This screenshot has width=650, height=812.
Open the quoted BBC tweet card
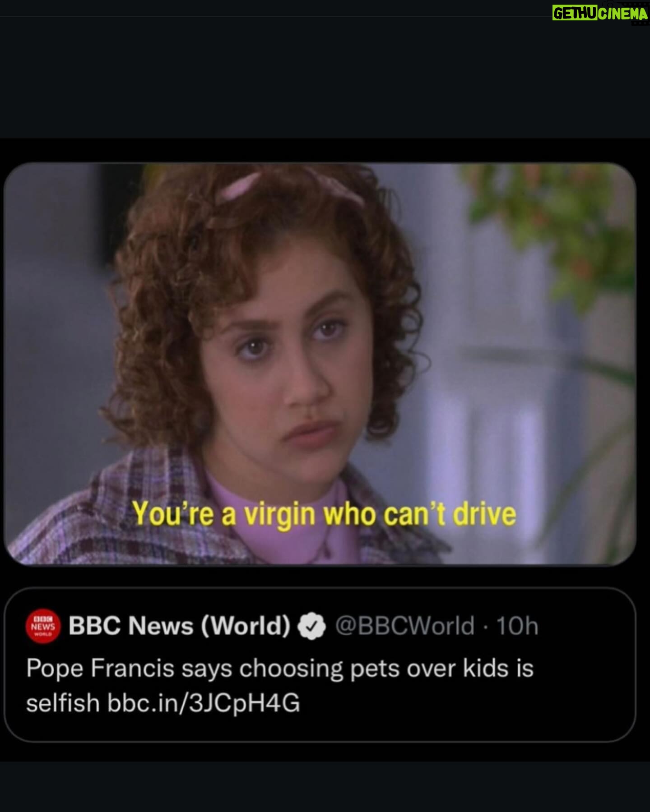click(320, 664)
